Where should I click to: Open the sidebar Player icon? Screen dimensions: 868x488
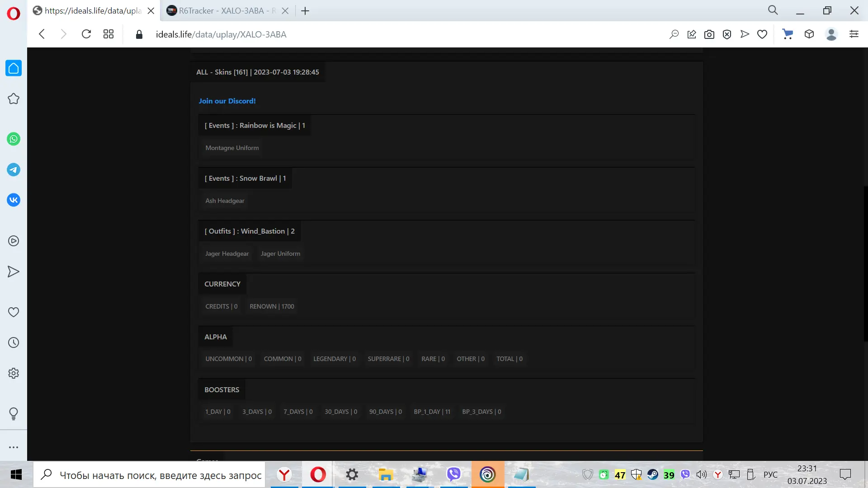[x=14, y=241]
